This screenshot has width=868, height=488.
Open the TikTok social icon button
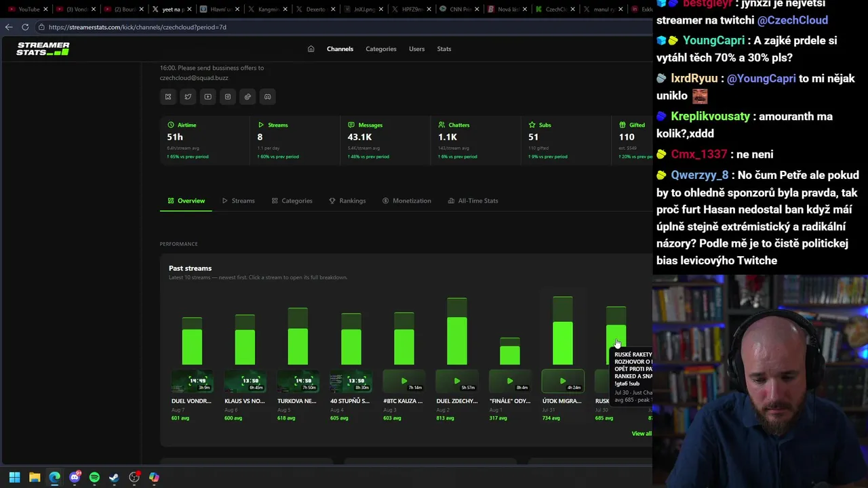[248, 97]
